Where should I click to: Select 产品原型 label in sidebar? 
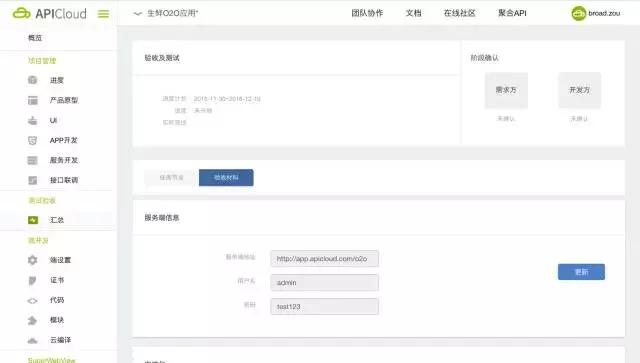coord(64,100)
